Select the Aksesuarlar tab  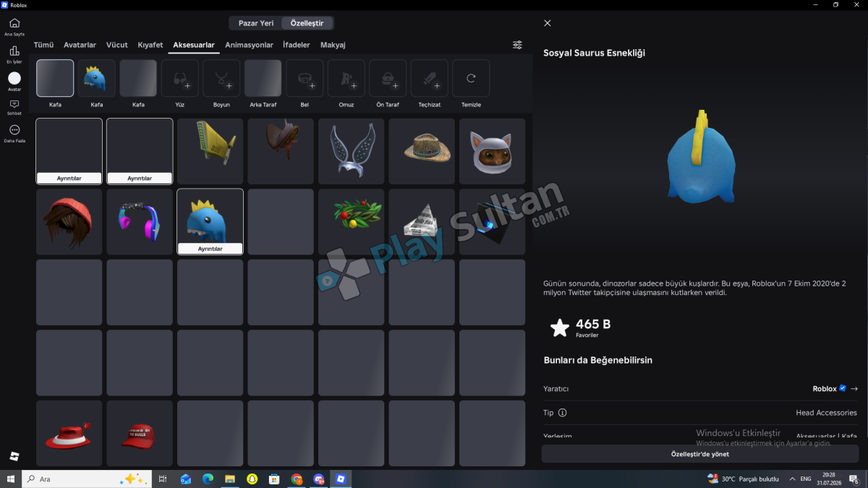[x=194, y=45]
